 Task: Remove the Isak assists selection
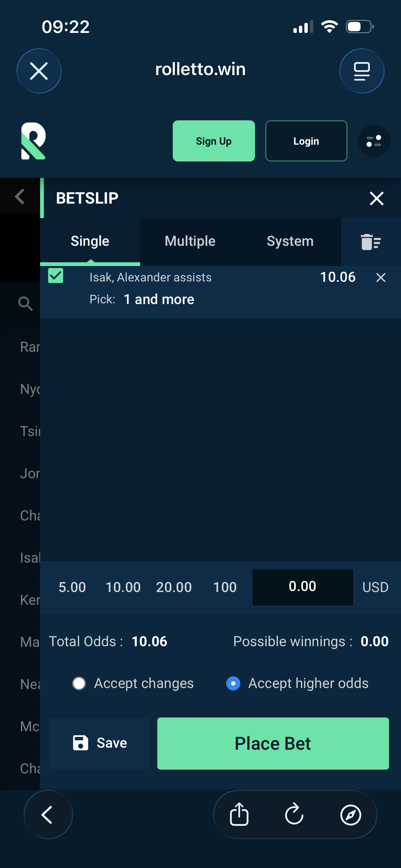click(x=381, y=277)
